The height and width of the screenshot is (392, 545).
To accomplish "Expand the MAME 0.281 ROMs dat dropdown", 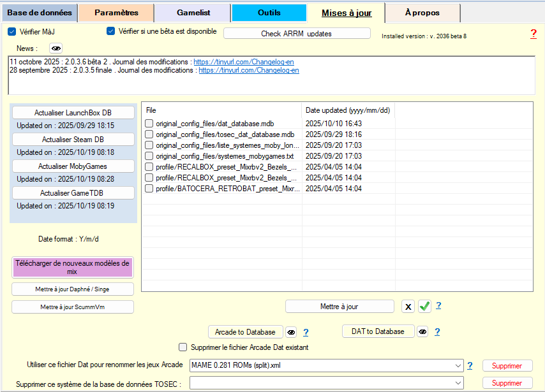I will point(458,366).
